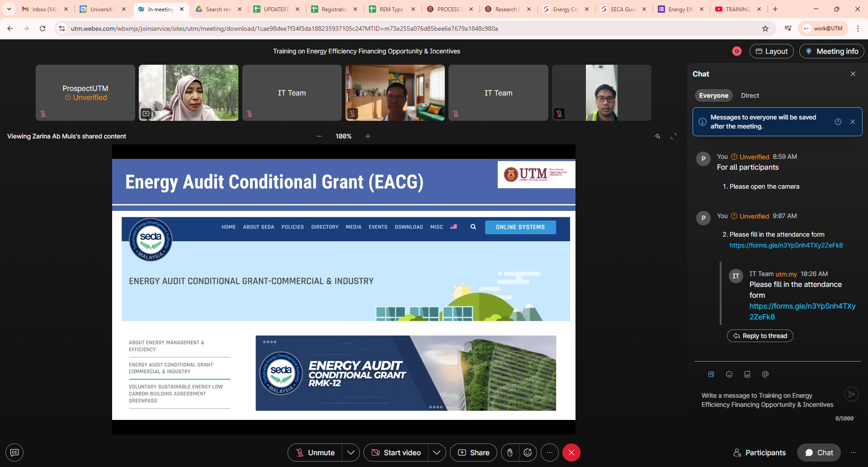Click Reply to thread button
Image resolution: width=868 pixels, height=467 pixels.
click(760, 336)
